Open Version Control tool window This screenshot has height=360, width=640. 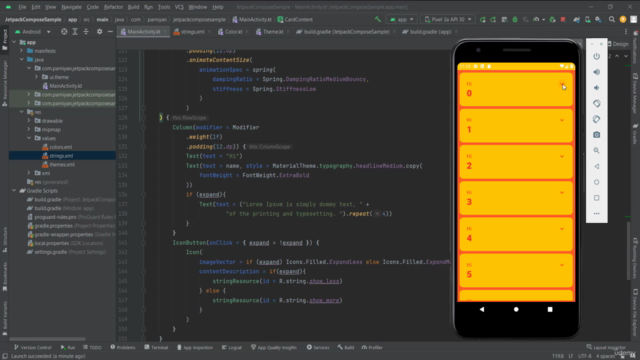[33, 347]
